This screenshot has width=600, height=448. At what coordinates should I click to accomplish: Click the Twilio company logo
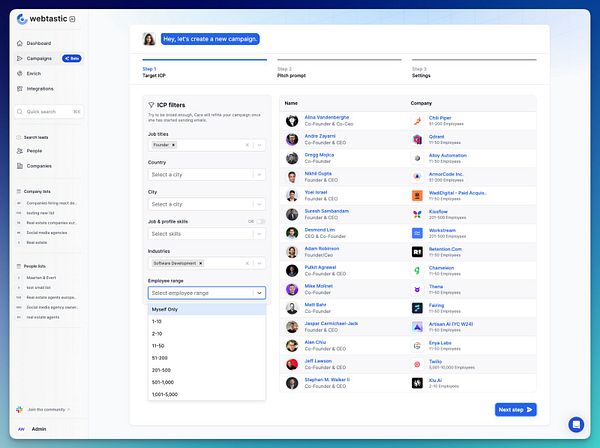tap(417, 365)
